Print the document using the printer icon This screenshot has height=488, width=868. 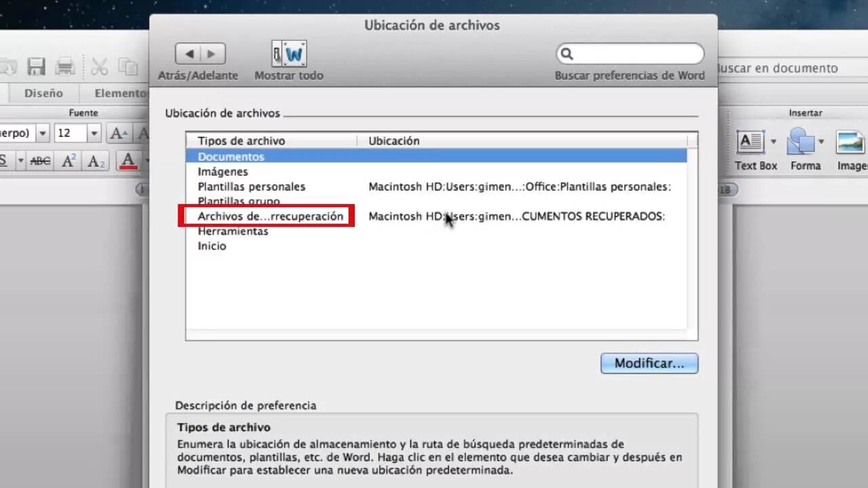[65, 66]
